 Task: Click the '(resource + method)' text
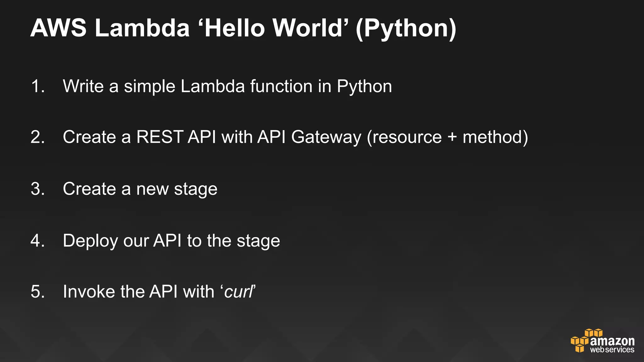[x=447, y=137]
